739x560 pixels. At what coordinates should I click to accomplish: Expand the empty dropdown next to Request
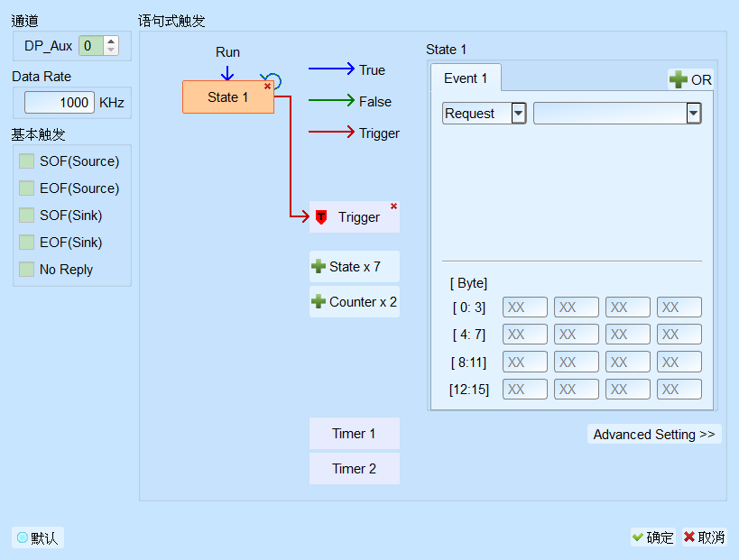[x=693, y=113]
